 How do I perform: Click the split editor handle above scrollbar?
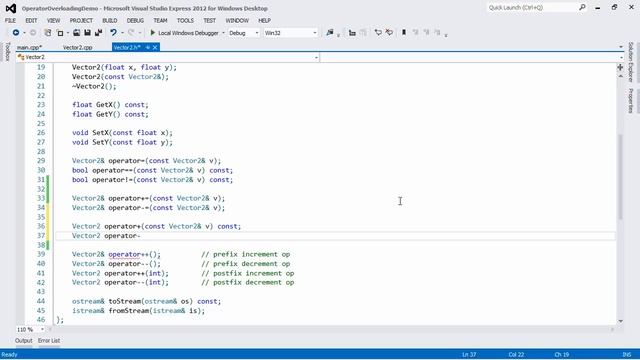point(620,67)
